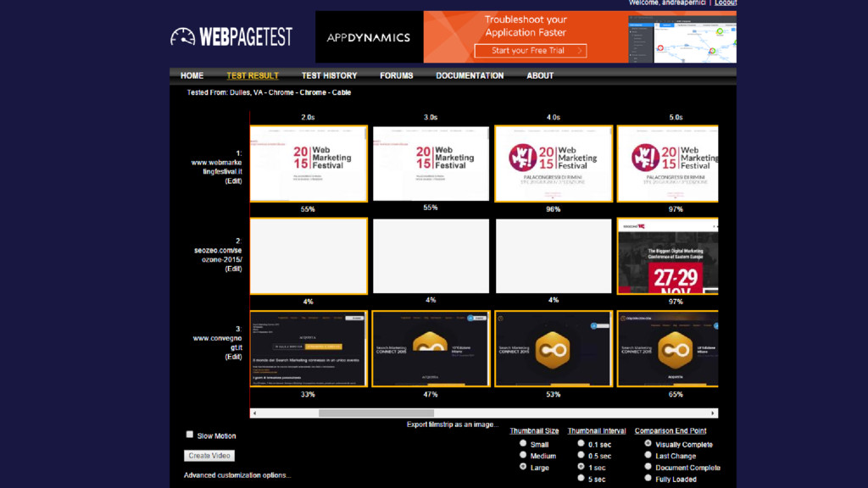Select Last Change end point
The image size is (868, 488).
pyautogui.click(x=648, y=455)
